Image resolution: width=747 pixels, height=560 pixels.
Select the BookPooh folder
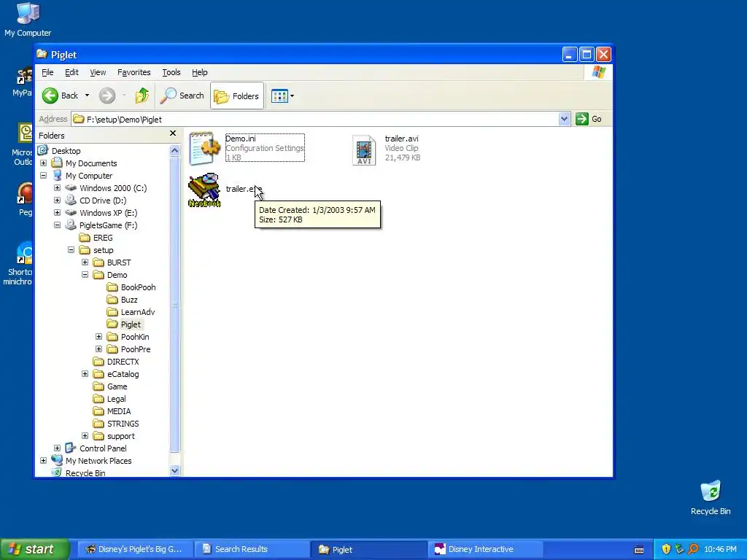[x=138, y=287]
